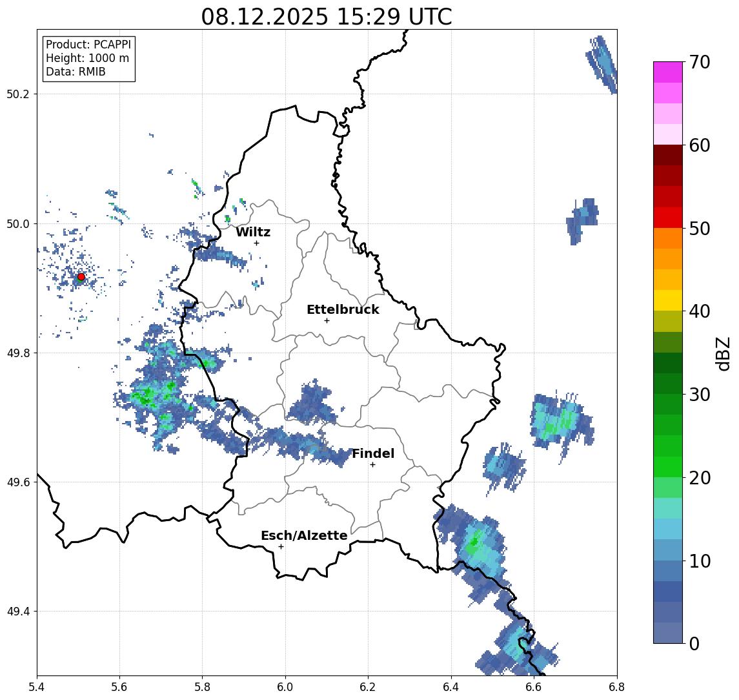The height and width of the screenshot is (700, 739).
Task: Click the 50 tick on the colorbar
Action: 700,229
